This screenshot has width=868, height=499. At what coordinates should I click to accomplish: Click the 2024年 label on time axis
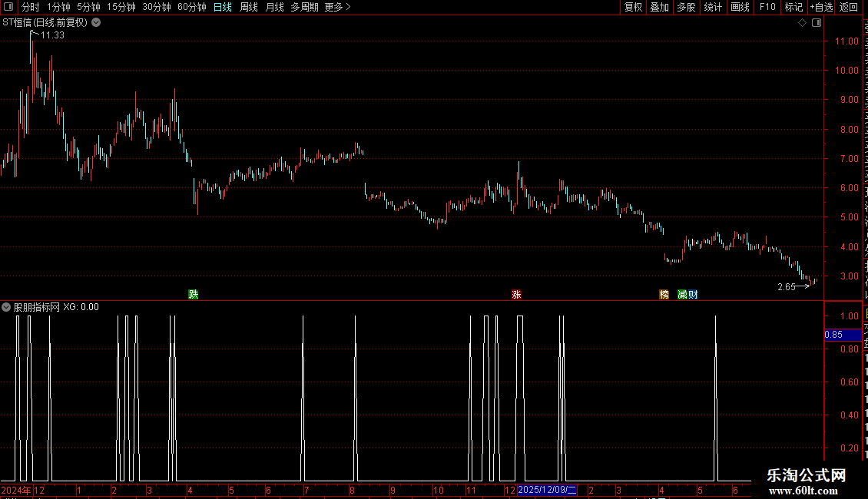click(16, 490)
